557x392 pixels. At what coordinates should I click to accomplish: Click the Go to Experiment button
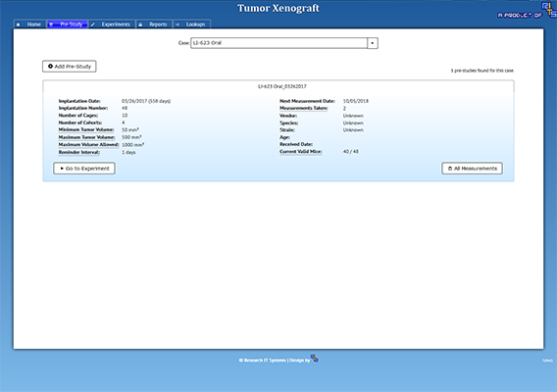tap(84, 169)
